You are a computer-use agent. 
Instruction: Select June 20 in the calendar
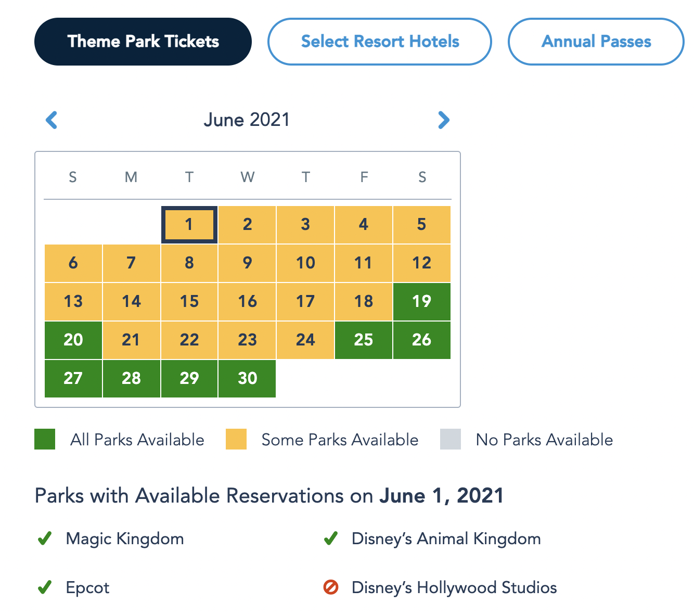tap(73, 340)
